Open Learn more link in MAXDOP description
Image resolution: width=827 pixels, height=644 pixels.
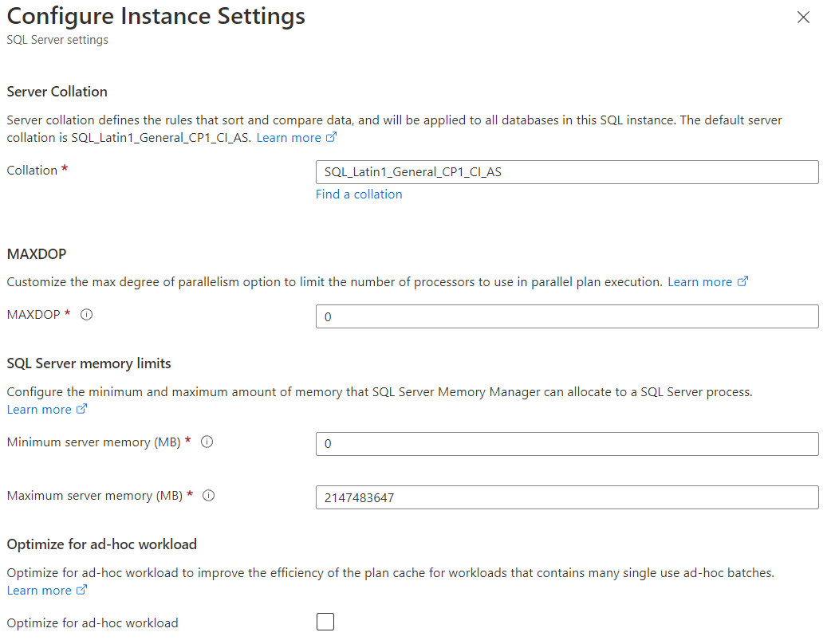pyautogui.click(x=699, y=282)
